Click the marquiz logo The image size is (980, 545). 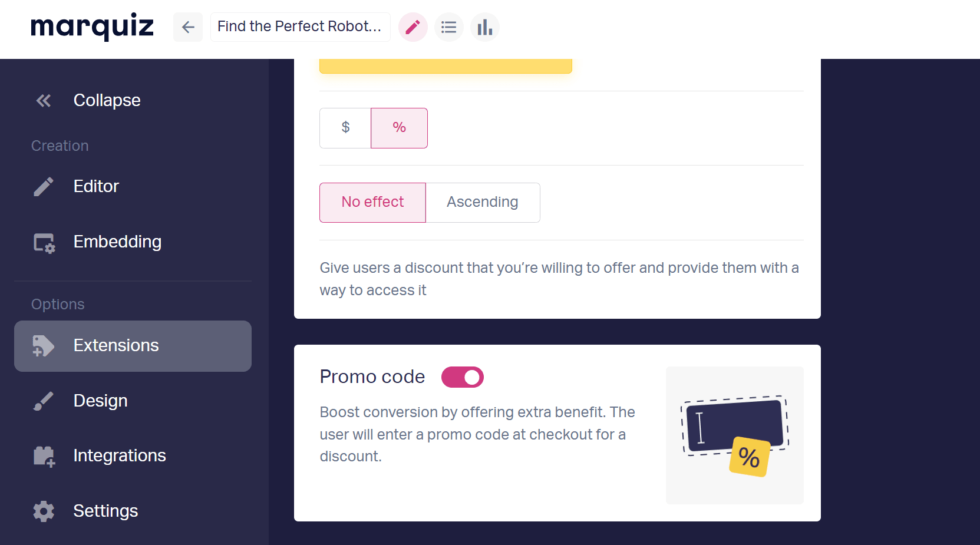tap(92, 27)
